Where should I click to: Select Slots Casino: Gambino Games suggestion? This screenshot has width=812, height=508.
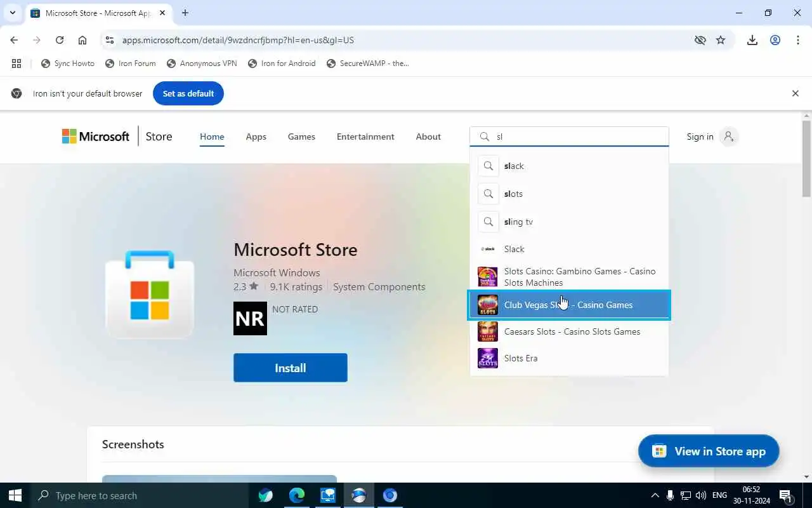[x=569, y=277]
